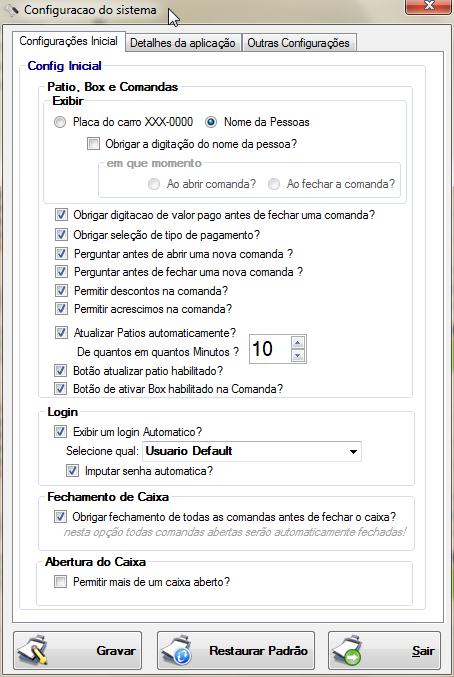Uncheck Permitir descontos na comanda
This screenshot has width=454, height=677.
(x=61, y=291)
